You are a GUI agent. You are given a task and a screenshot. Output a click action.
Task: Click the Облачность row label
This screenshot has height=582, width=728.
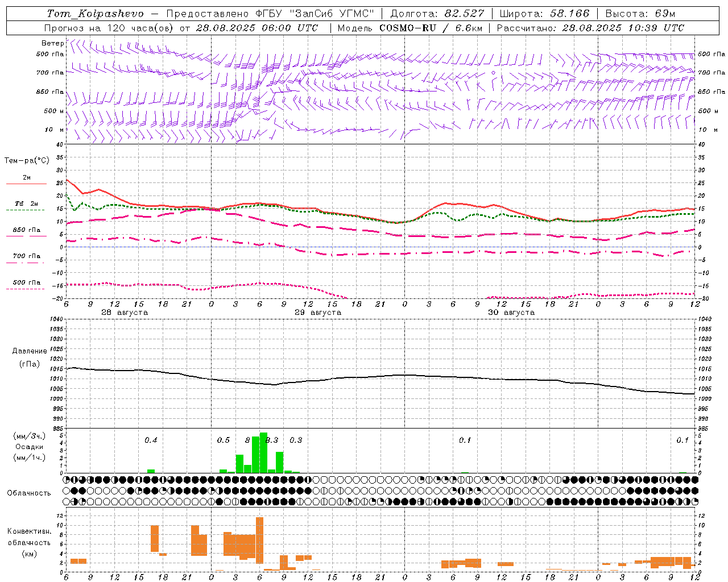click(x=29, y=493)
